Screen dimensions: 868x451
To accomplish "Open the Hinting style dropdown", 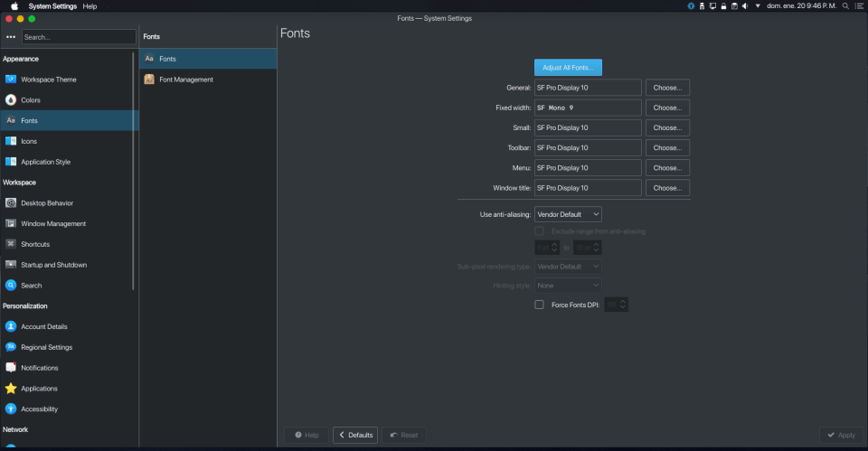I will [568, 286].
